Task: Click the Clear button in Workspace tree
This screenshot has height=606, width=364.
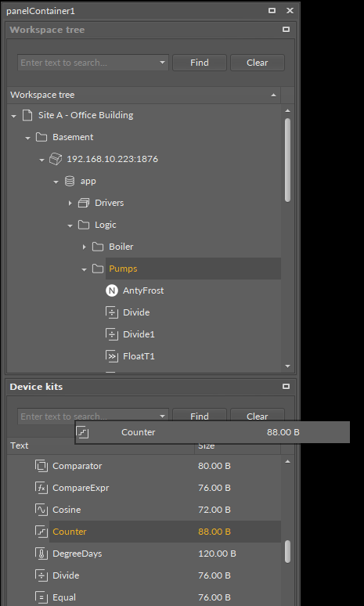Action: [x=258, y=63]
